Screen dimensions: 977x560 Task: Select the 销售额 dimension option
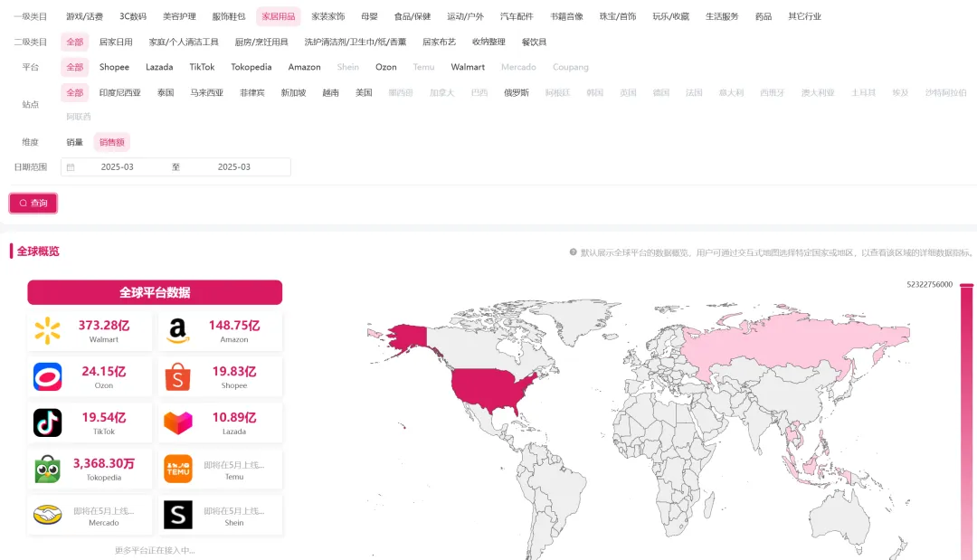(114, 142)
